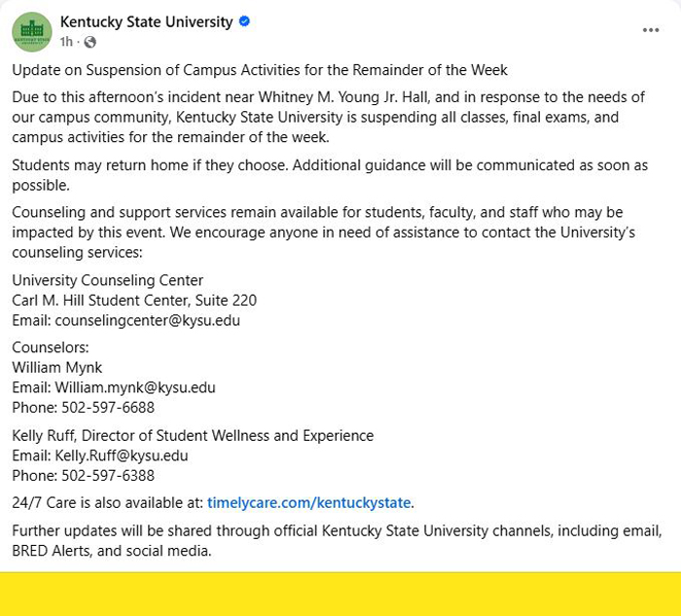Click the 'Whitney M. Young Jr. Hall' mention

[355, 97]
